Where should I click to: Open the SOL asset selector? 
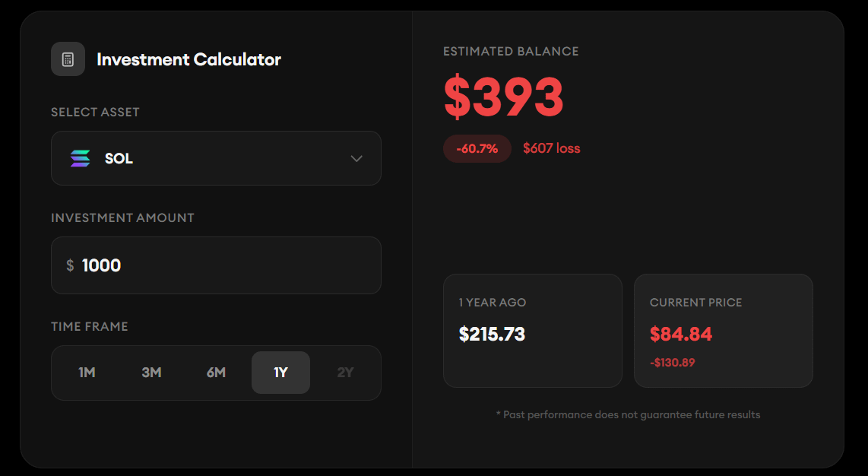coord(216,158)
